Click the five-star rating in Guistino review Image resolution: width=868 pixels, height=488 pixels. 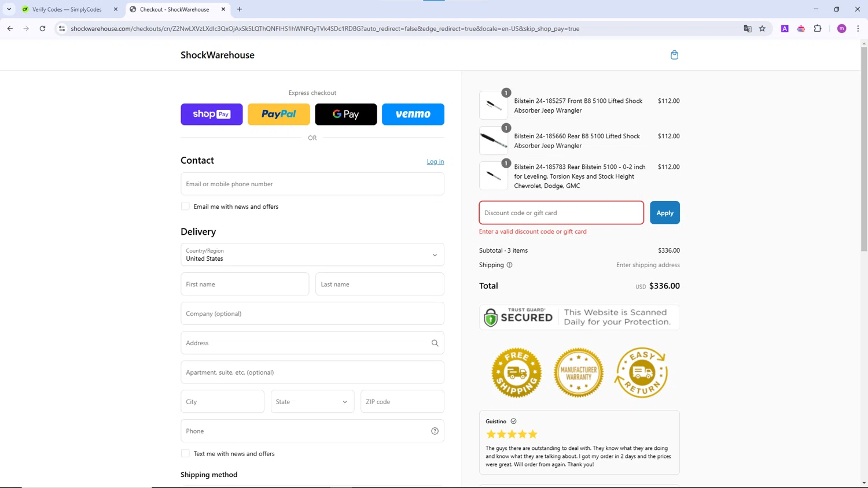(512, 434)
